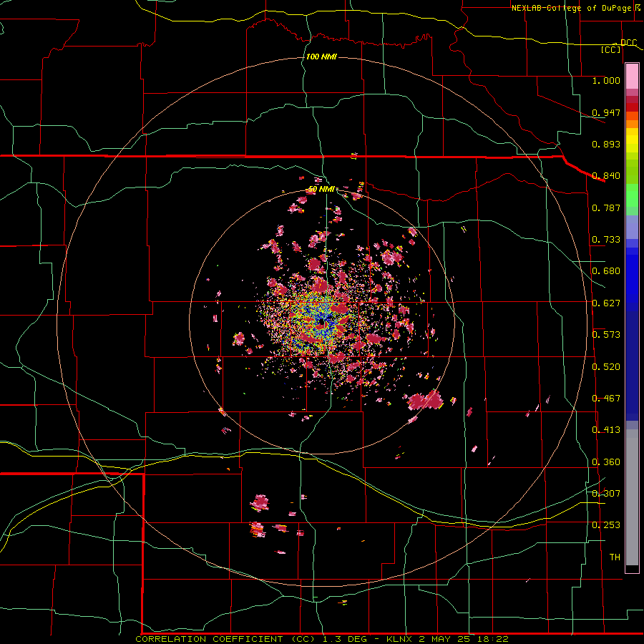
Task: Click the Correlation Coefficient KLNX caption text
Action: click(322, 639)
